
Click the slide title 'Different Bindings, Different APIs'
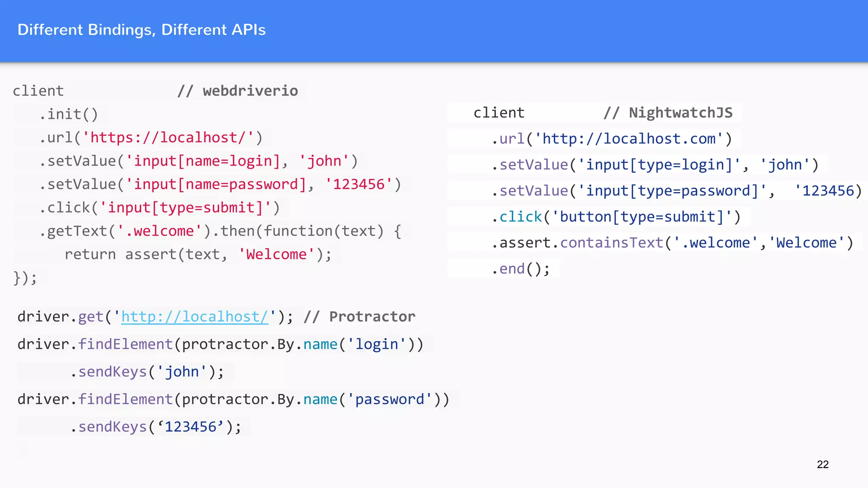142,30
